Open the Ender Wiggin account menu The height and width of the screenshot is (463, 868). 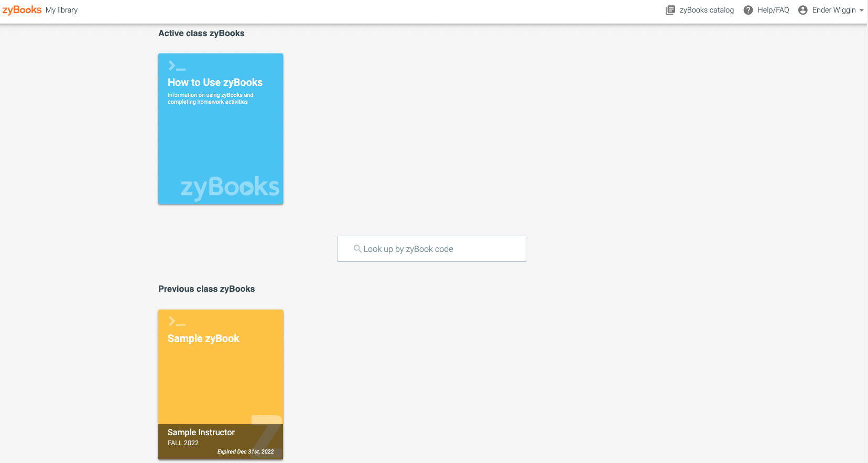[x=833, y=10]
